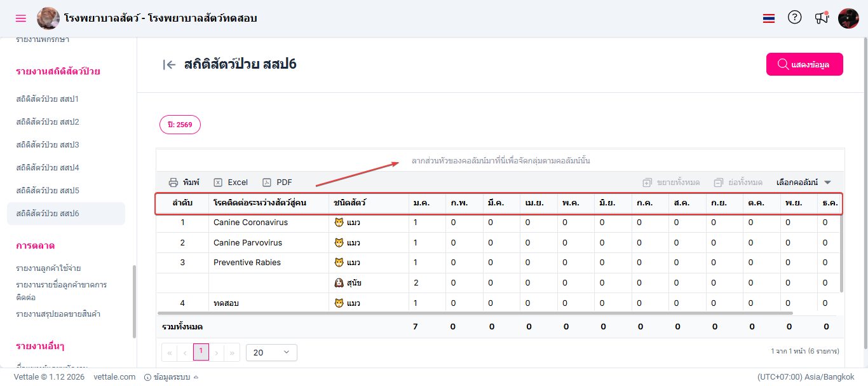Viewport: 868px width, 386px height.
Task: Sort by ชนิดสัตว์ column header
Action: [x=369, y=203]
